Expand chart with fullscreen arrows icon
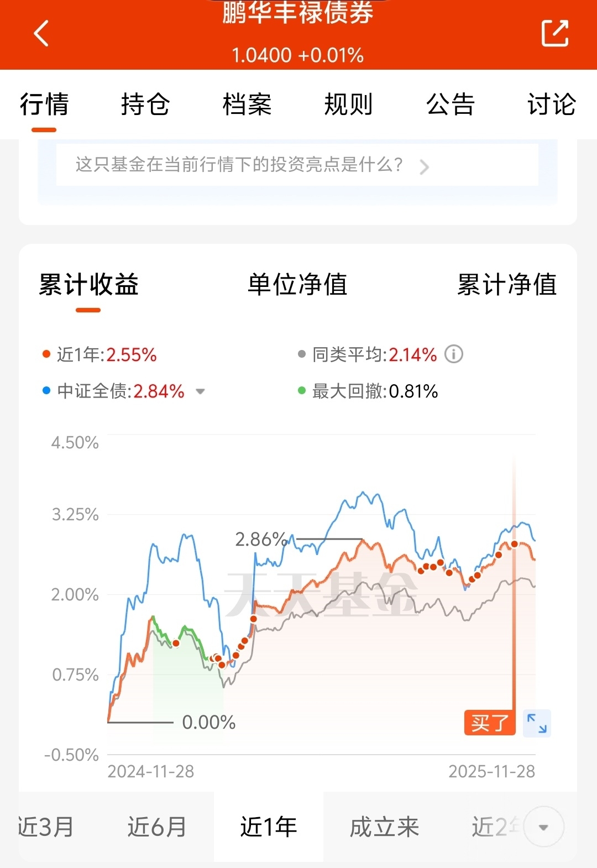The height and width of the screenshot is (868, 597). pos(537,723)
